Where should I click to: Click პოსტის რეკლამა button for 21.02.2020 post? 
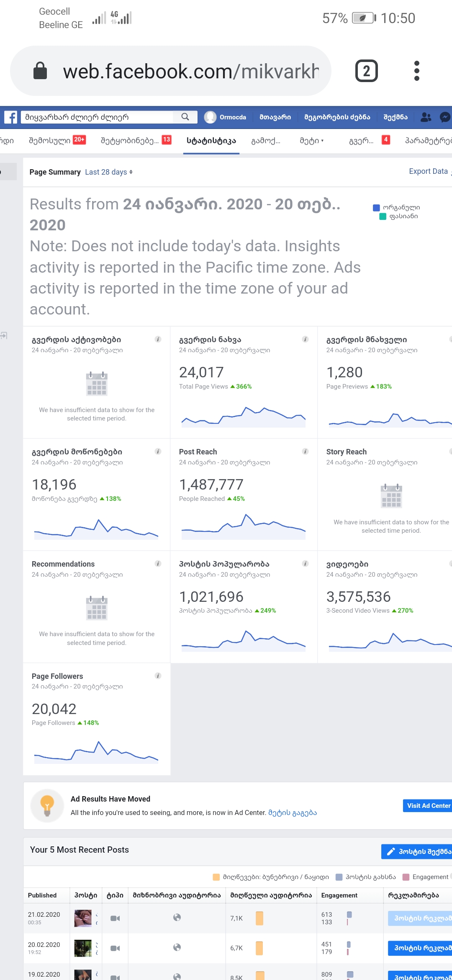420,918
